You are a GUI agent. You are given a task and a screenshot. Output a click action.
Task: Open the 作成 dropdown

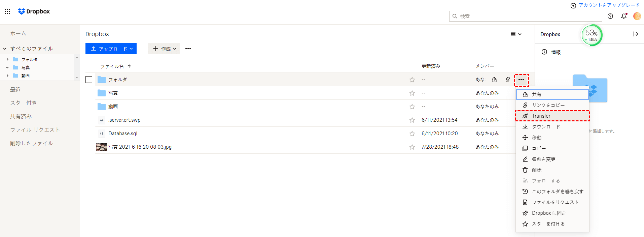click(x=164, y=49)
